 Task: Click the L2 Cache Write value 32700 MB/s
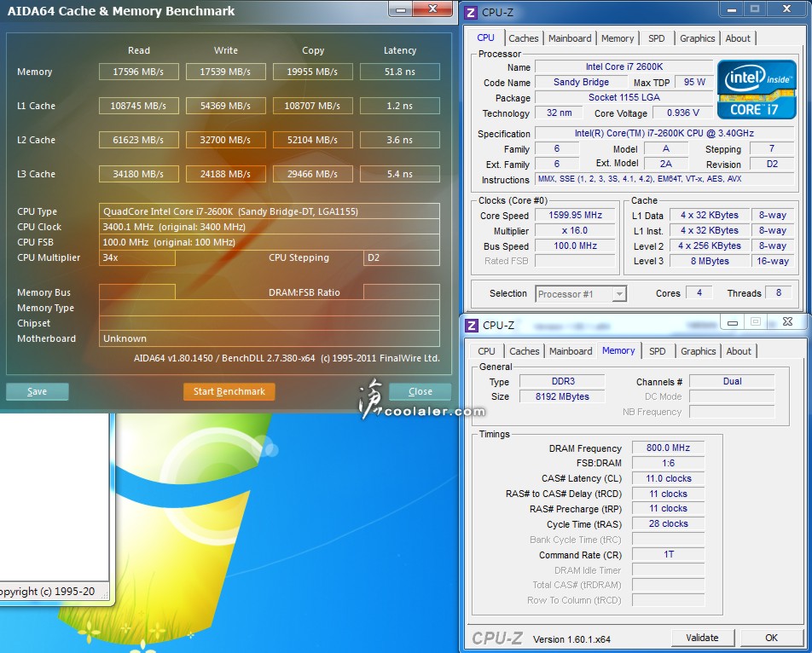[x=226, y=140]
